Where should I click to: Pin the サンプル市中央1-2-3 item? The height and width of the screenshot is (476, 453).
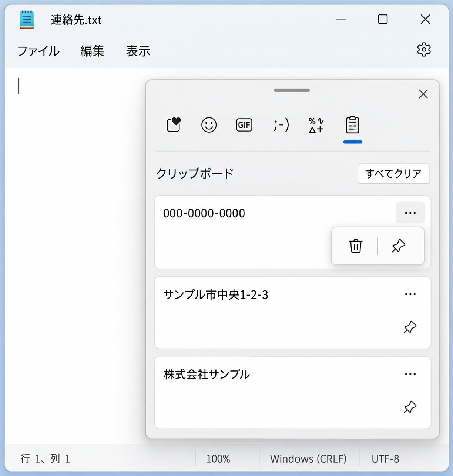(x=410, y=327)
